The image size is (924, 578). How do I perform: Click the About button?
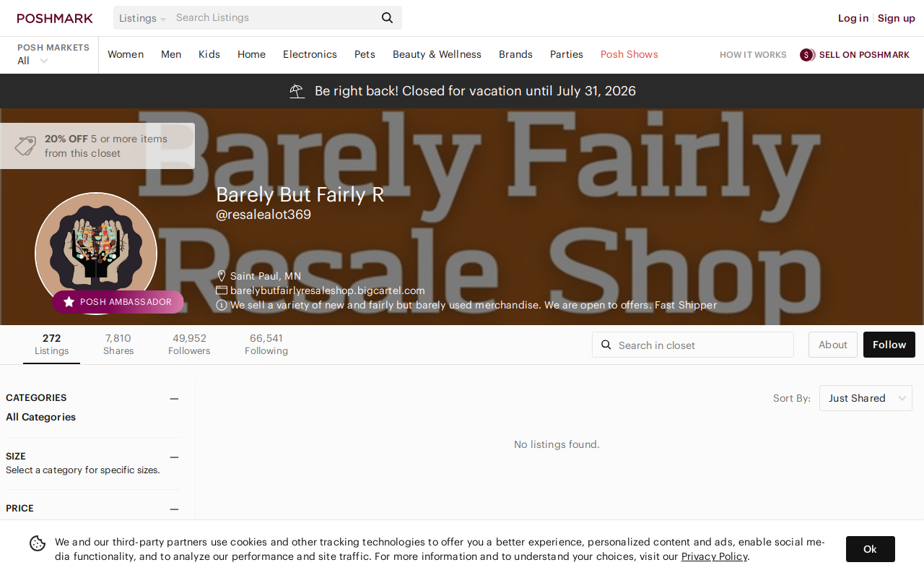[x=833, y=345]
